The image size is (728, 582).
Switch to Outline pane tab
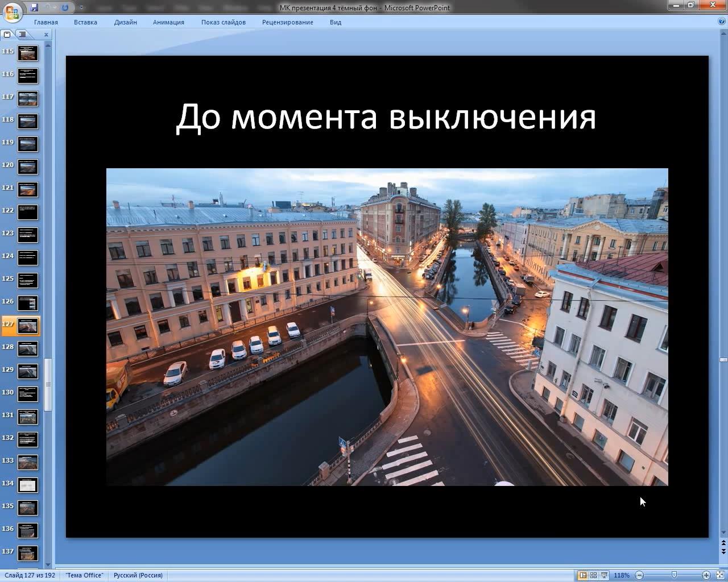pyautogui.click(x=22, y=35)
